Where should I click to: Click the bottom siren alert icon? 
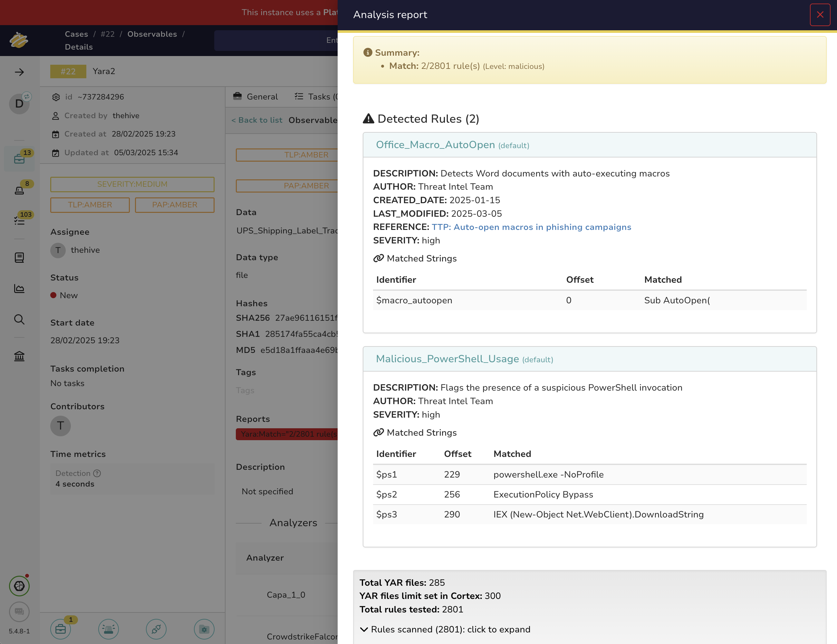pyautogui.click(x=109, y=629)
